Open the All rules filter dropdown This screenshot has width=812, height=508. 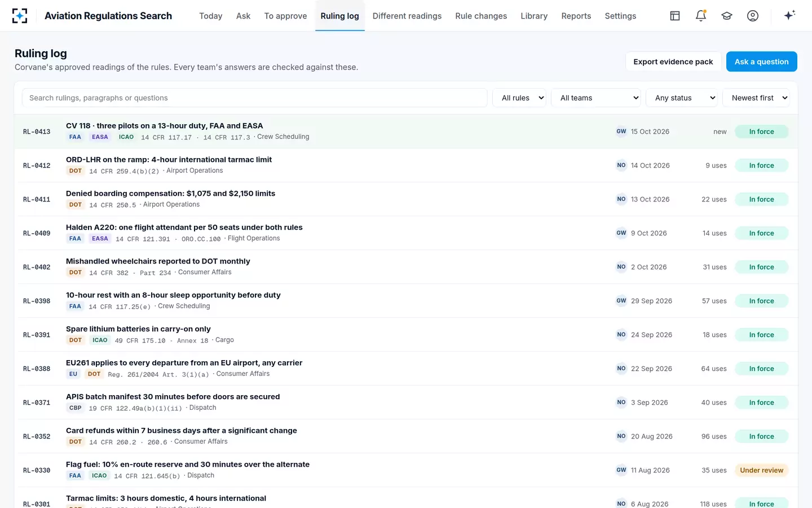[519, 98]
